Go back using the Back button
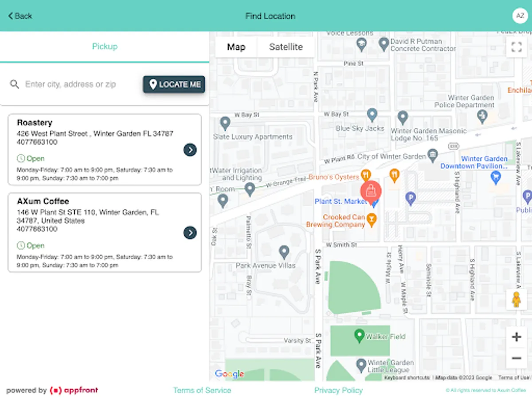The width and height of the screenshot is (532, 399). (x=20, y=16)
